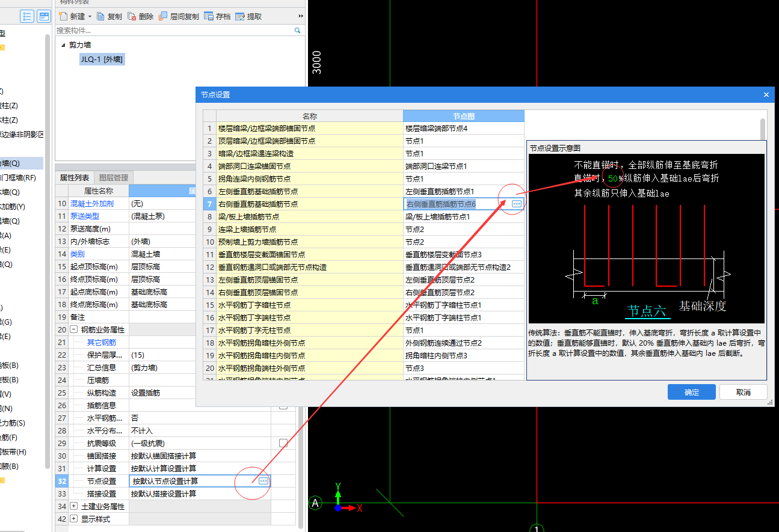Click the 内/外墙标志 value (外墙)
The image size is (779, 532).
(163, 241)
